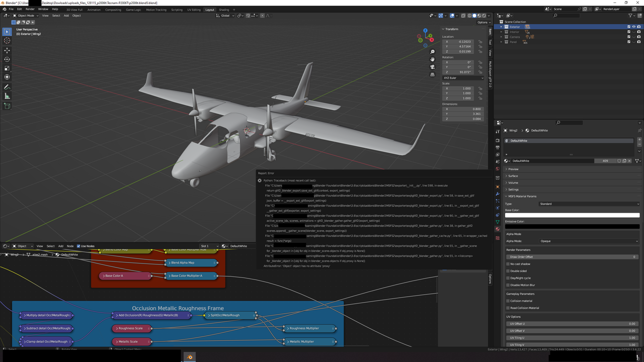Enable No cast shadow checkbox

click(508, 264)
